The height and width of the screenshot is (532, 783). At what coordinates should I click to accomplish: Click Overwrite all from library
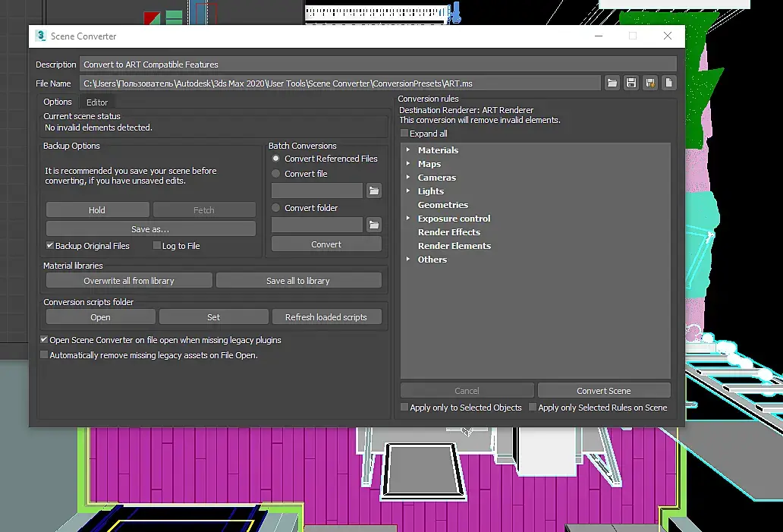[129, 280]
